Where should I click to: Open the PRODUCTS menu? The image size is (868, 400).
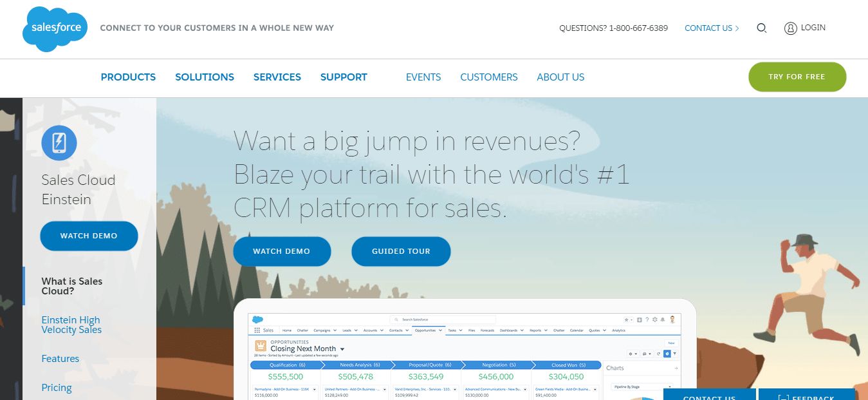click(128, 77)
